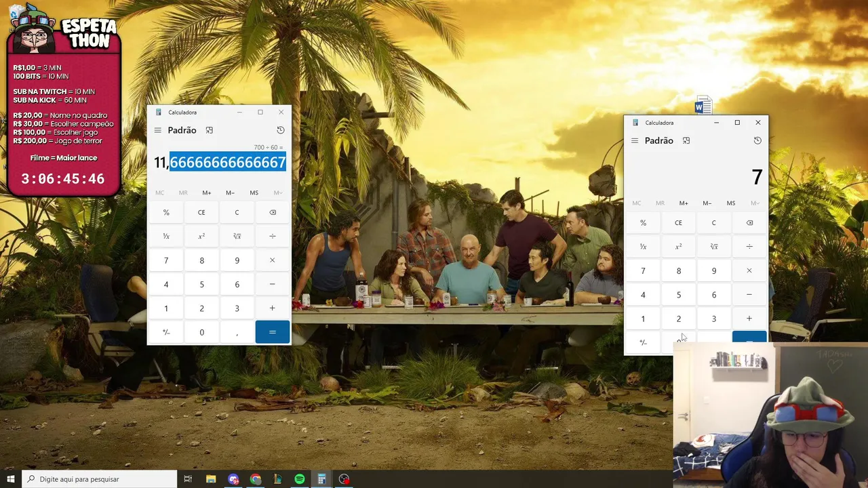This screenshot has width=868, height=488.
Task: Click the square root key in right calculator
Action: click(x=713, y=247)
